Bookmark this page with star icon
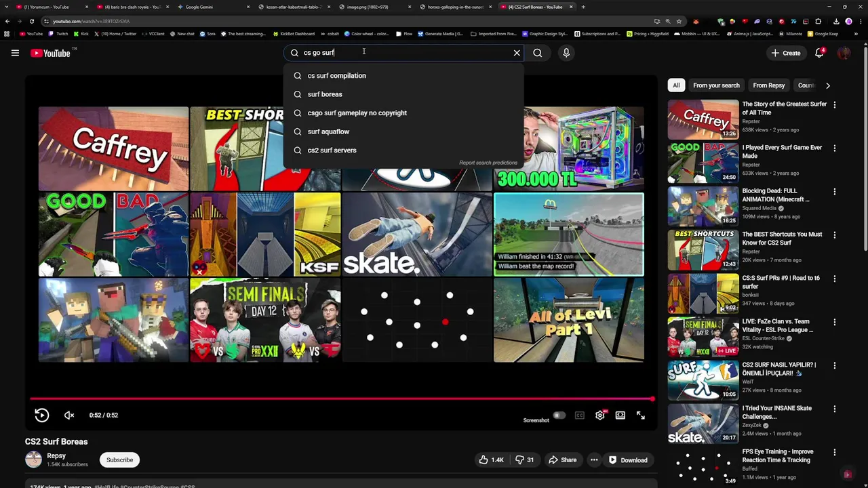Screen dimensions: 868x488 (x=679, y=21)
